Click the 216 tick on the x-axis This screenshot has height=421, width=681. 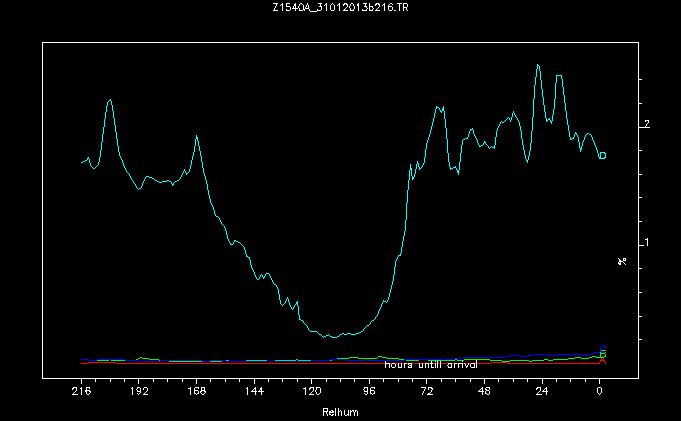pos(81,393)
